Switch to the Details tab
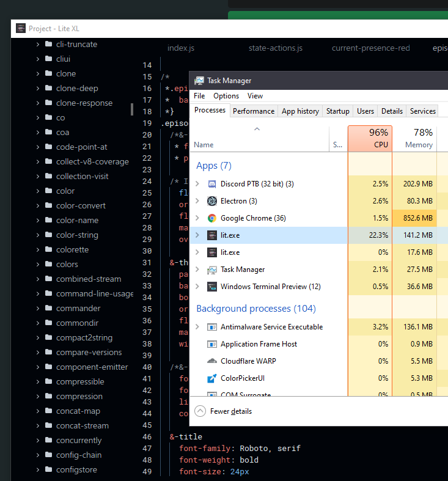448x481 pixels. (x=392, y=111)
